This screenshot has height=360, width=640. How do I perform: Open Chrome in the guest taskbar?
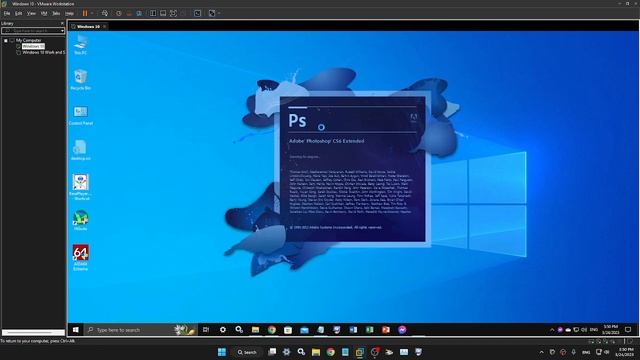click(x=272, y=330)
